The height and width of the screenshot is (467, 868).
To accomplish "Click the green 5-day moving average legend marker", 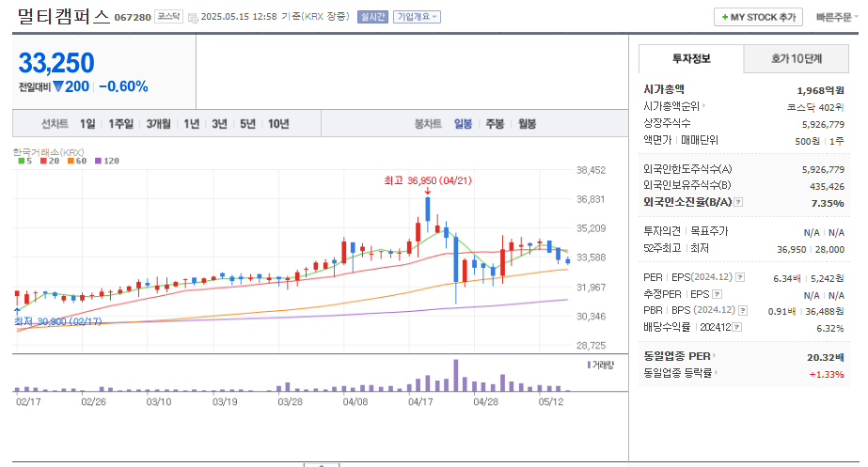I will click(21, 161).
